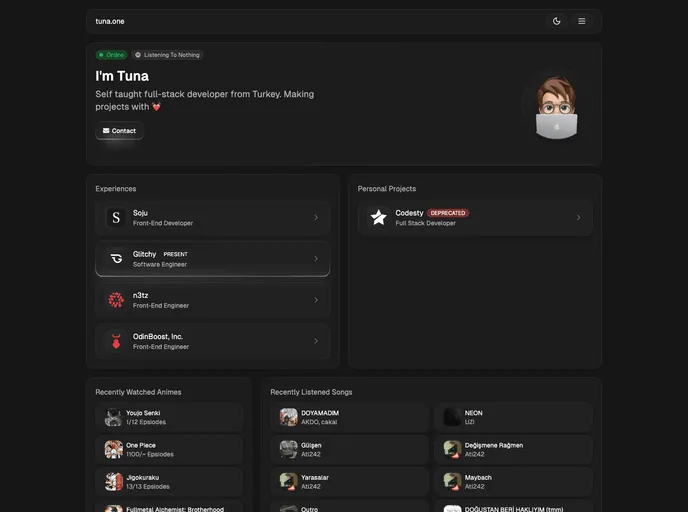
Task: Select DOĞUŞTAN BERİ HAKLIYIM song entry
Action: pos(513,507)
